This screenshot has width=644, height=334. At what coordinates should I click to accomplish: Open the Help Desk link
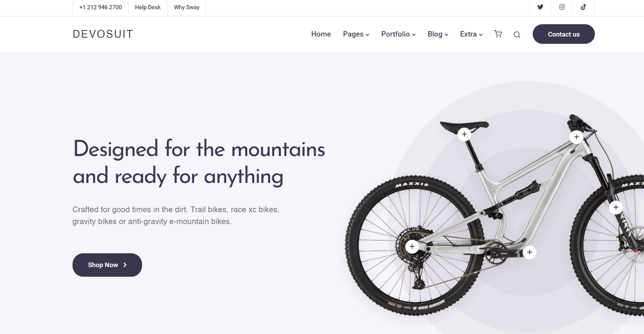(x=148, y=7)
